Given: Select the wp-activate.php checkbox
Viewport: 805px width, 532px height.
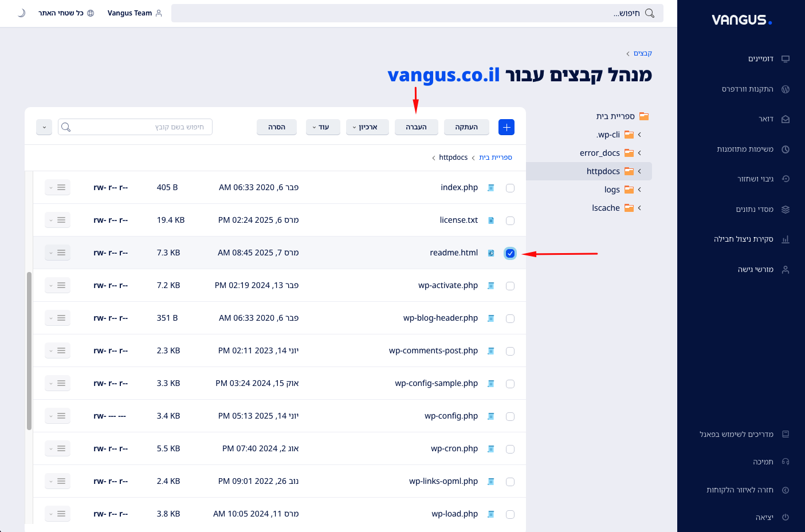Looking at the screenshot, I should [510, 286].
